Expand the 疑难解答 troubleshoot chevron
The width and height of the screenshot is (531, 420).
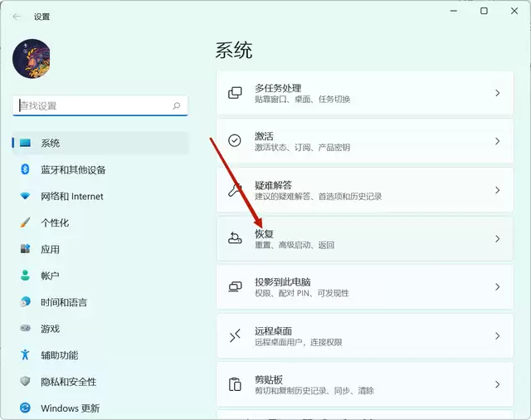pyautogui.click(x=497, y=190)
